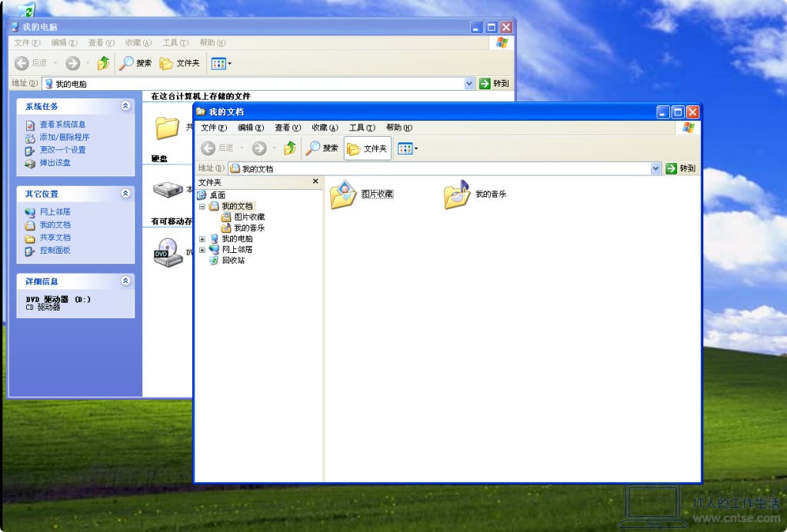Click the forward arrow in 我的文档 toolbar
The width and height of the screenshot is (787, 532).
point(259,148)
